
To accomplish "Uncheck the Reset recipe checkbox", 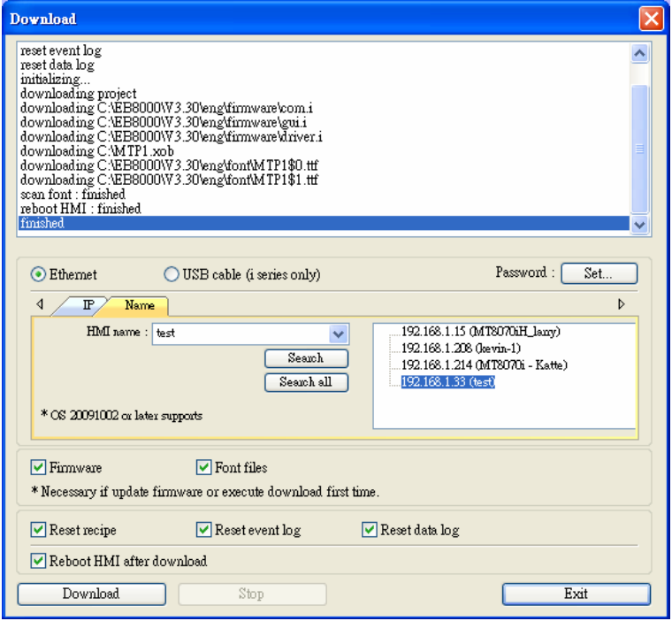I will (x=38, y=530).
